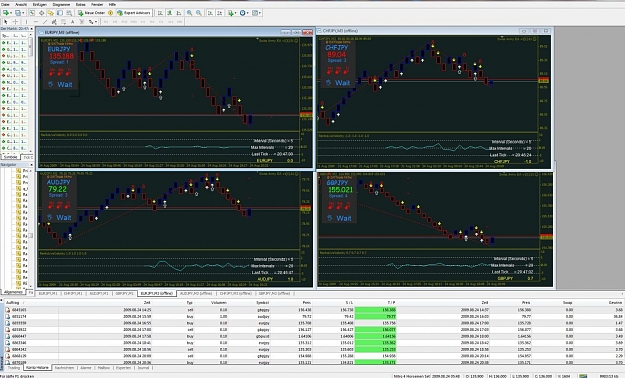Open the Nachrichten tab in Terminal
The width and height of the screenshot is (625, 378).
[64, 368]
